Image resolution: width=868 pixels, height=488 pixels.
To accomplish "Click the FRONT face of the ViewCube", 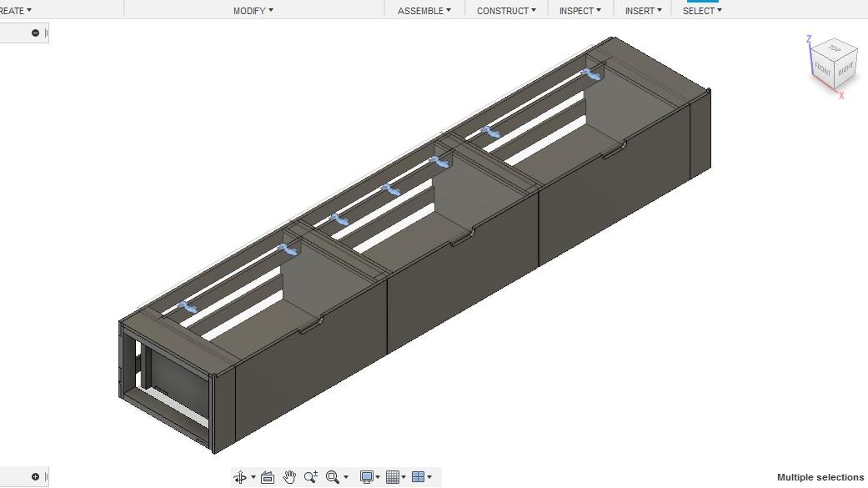I will click(823, 70).
